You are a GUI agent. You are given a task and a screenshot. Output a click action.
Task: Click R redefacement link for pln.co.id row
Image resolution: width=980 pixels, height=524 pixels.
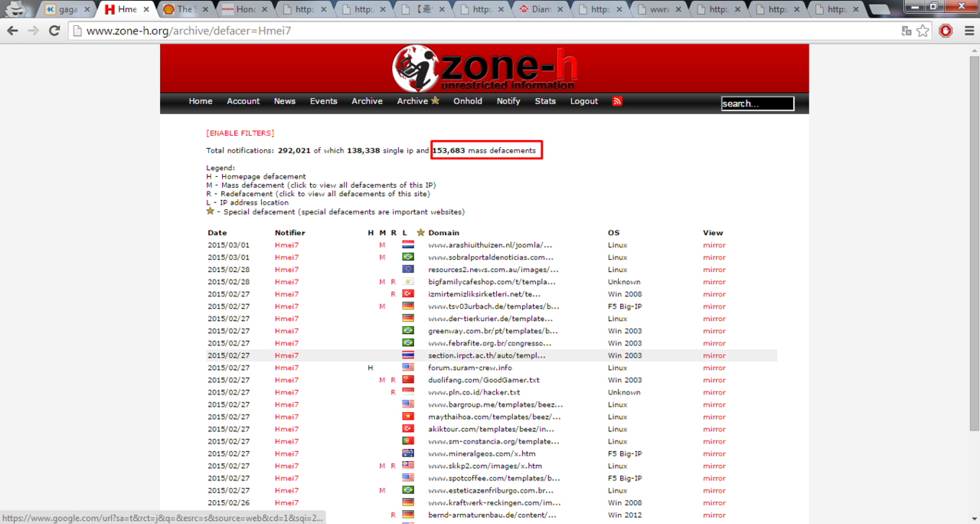pos(394,392)
